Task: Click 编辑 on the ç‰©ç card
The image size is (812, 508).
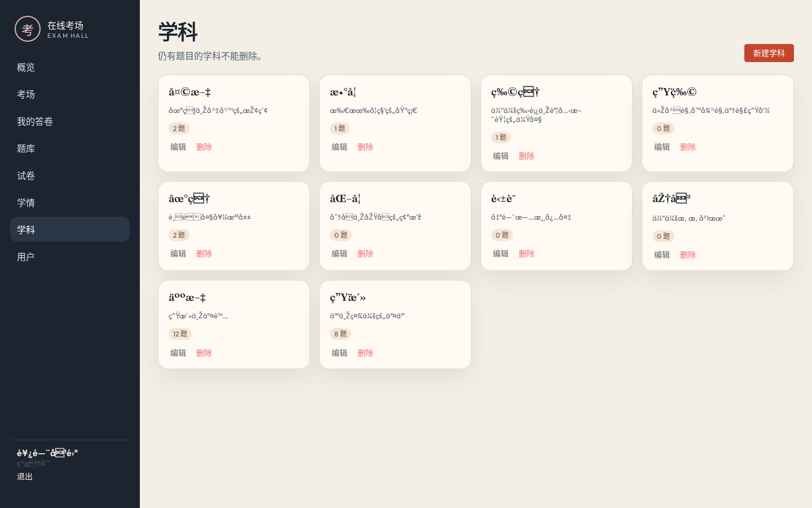Action: coord(501,156)
